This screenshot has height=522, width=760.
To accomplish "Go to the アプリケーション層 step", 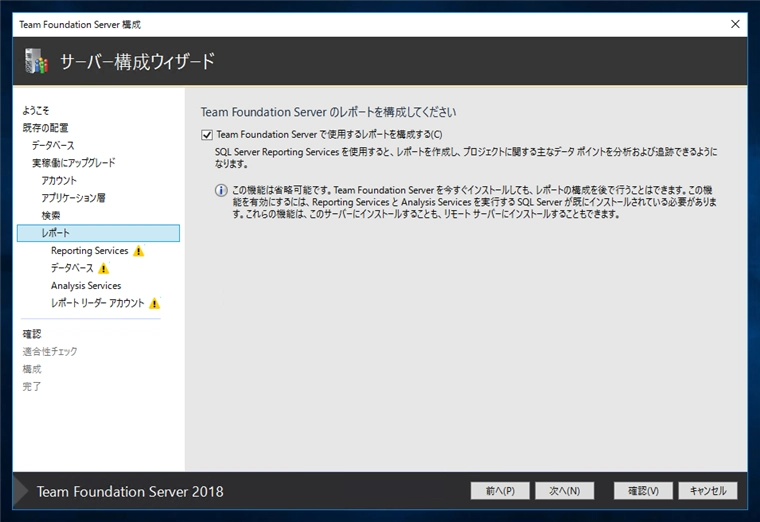I will click(x=73, y=198).
